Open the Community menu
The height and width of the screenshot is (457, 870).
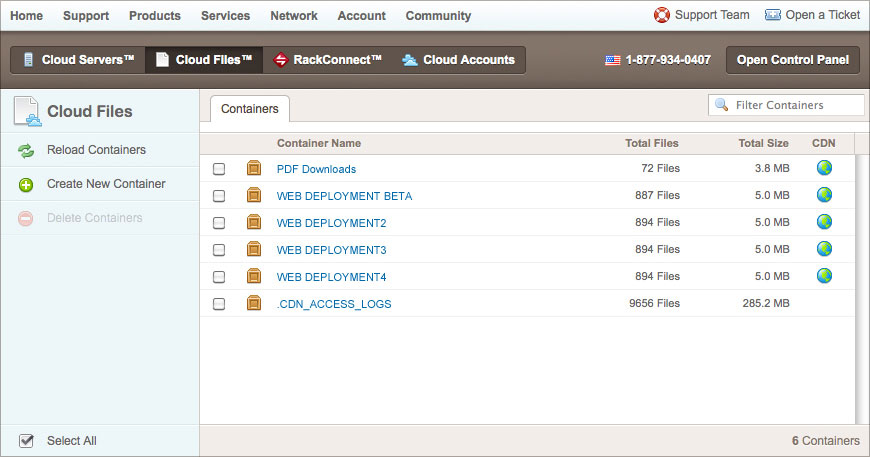[438, 16]
